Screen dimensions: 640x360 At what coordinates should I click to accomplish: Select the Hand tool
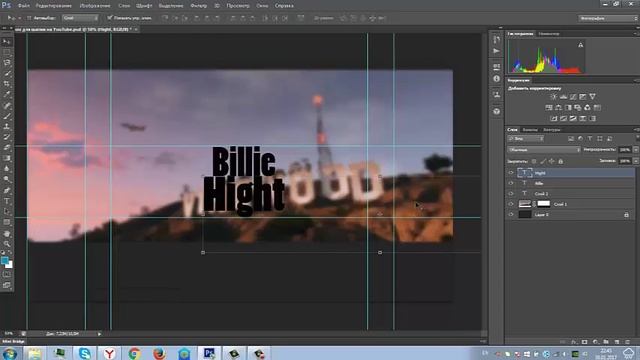click(x=7, y=233)
